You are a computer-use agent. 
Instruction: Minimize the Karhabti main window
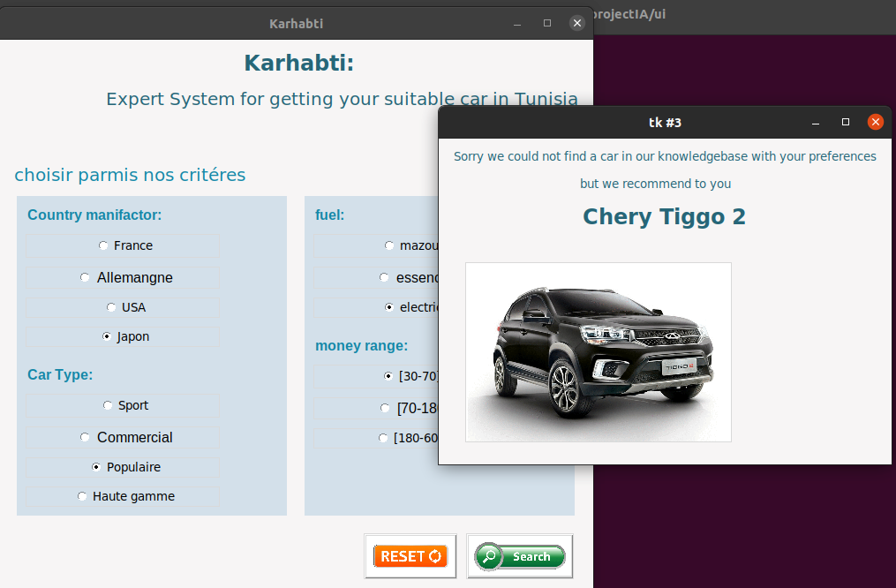[x=516, y=24]
